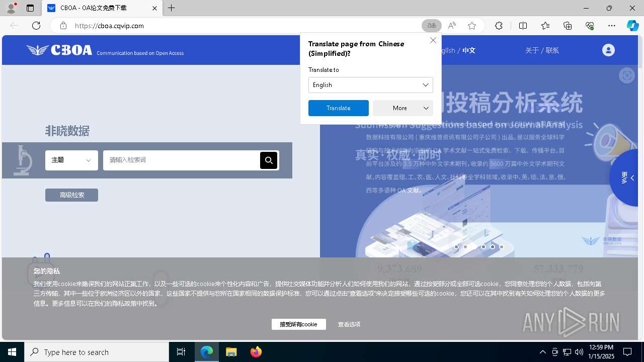The height and width of the screenshot is (362, 644).
Task: Accept all cookies with 接受所有cookie
Action: [x=299, y=324]
